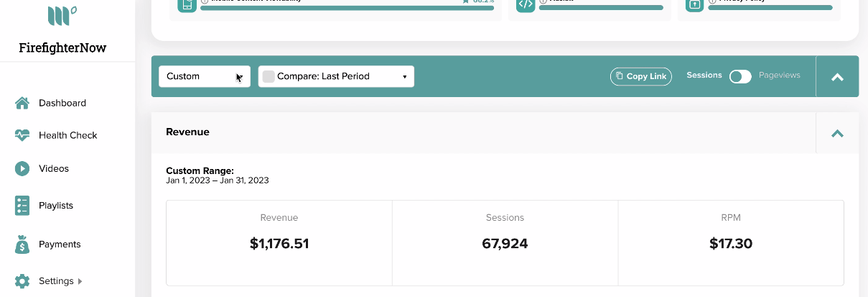Click the code brackets icon at top
The height and width of the screenshot is (297, 868).
[x=526, y=4]
